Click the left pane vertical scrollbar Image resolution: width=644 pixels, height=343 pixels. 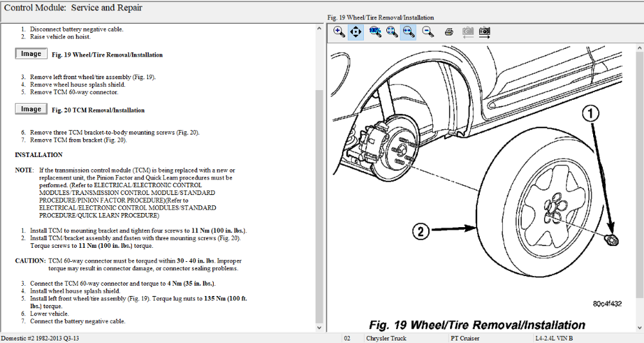tap(319, 193)
